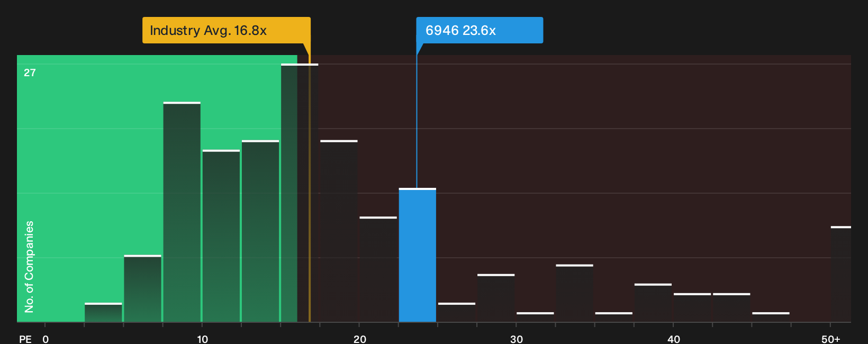Click the x-axis tick label '40'
Viewport: 868px width, 344px height.
tap(674, 339)
